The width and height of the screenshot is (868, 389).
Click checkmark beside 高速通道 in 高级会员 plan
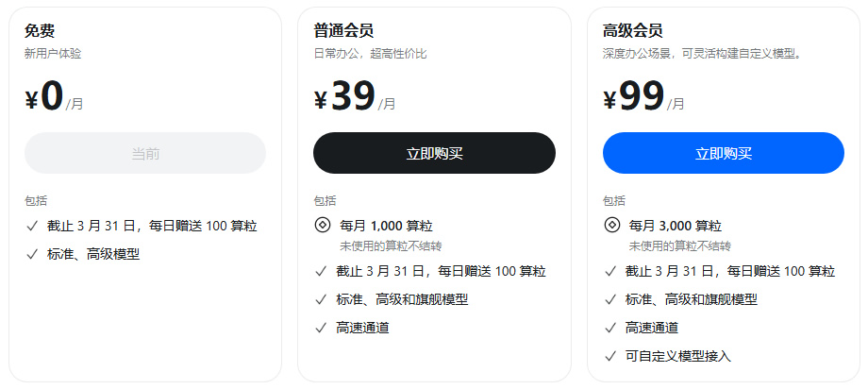click(611, 328)
